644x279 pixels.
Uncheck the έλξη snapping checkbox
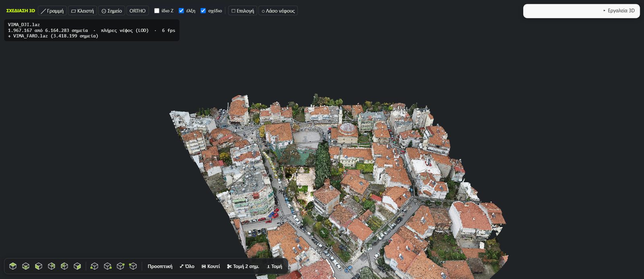[181, 11]
